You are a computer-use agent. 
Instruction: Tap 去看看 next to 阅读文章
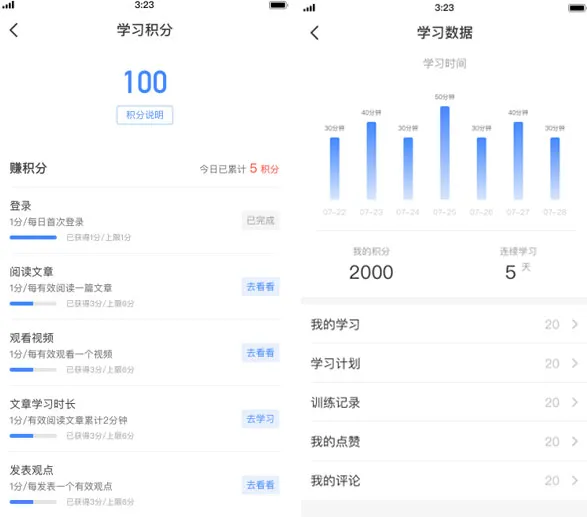click(x=261, y=287)
